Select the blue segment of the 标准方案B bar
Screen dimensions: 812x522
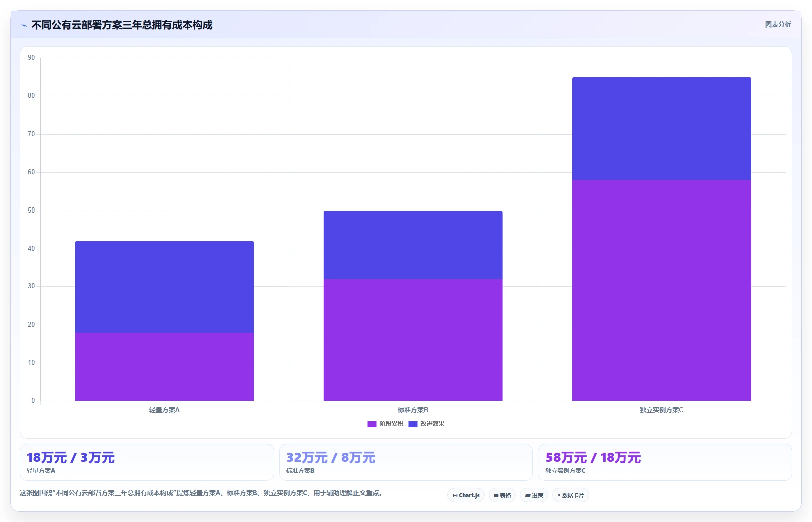pyautogui.click(x=413, y=245)
